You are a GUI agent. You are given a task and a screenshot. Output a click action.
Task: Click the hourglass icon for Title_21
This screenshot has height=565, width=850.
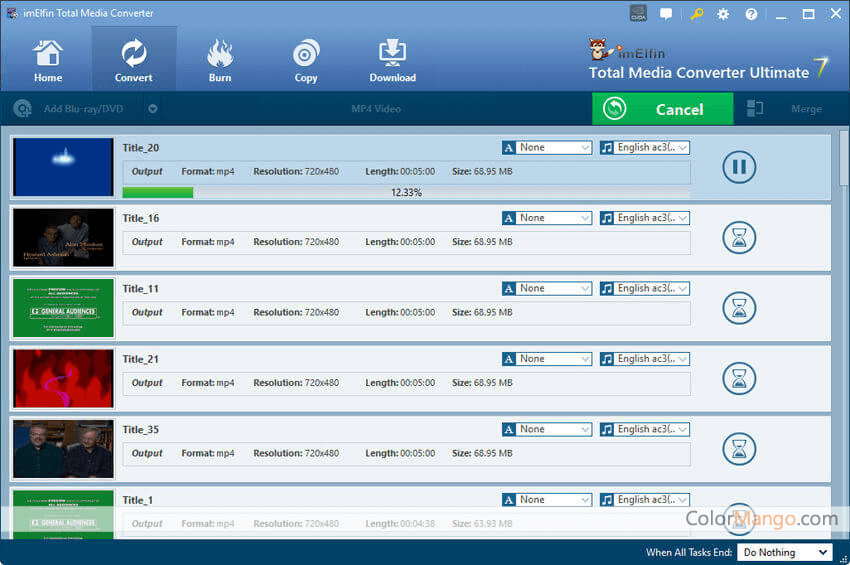(739, 378)
